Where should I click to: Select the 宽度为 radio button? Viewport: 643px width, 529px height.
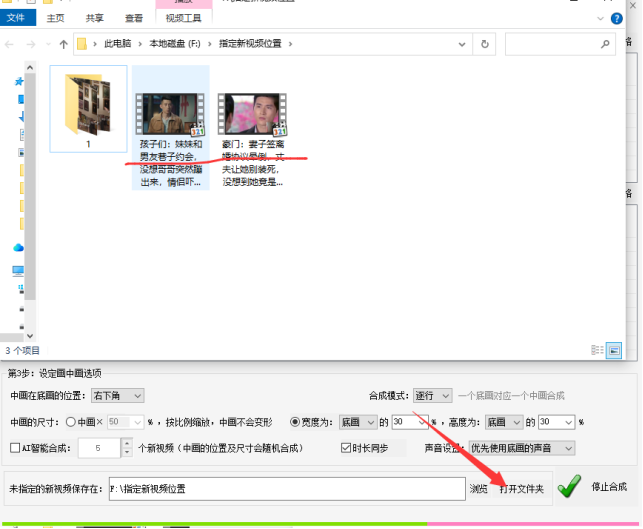295,422
